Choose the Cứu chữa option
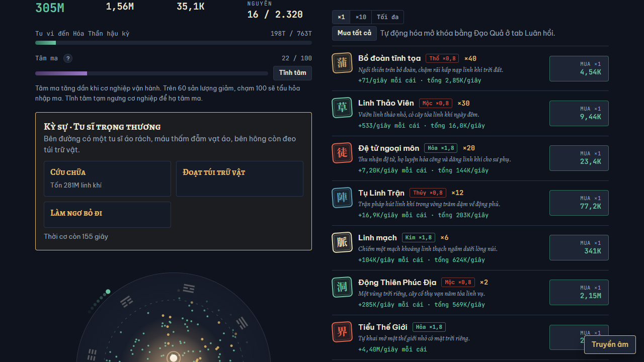The image size is (644, 362). [107, 178]
